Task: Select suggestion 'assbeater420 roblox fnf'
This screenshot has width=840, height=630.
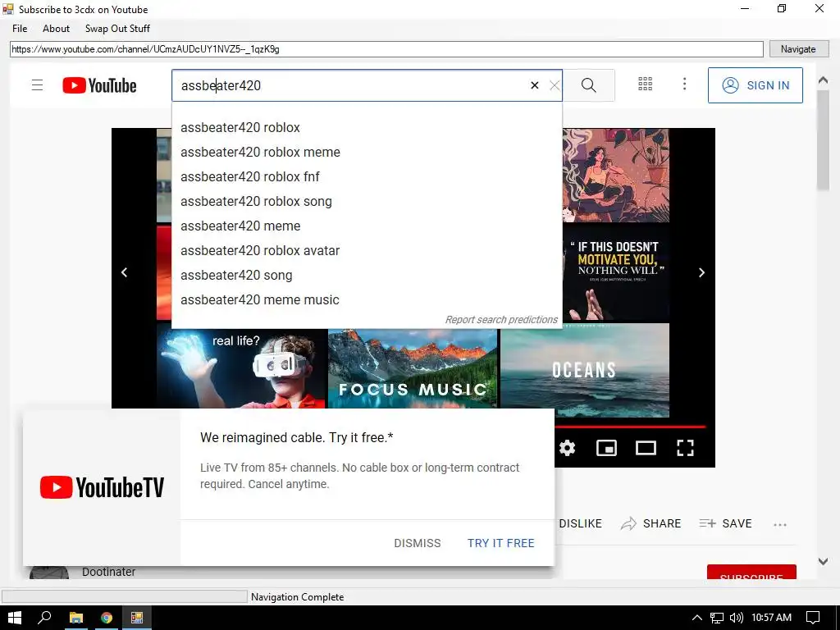Action: click(367, 177)
